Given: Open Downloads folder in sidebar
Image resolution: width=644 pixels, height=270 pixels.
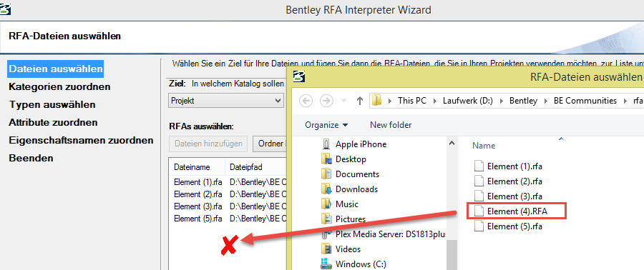Looking at the screenshot, I should [x=356, y=189].
